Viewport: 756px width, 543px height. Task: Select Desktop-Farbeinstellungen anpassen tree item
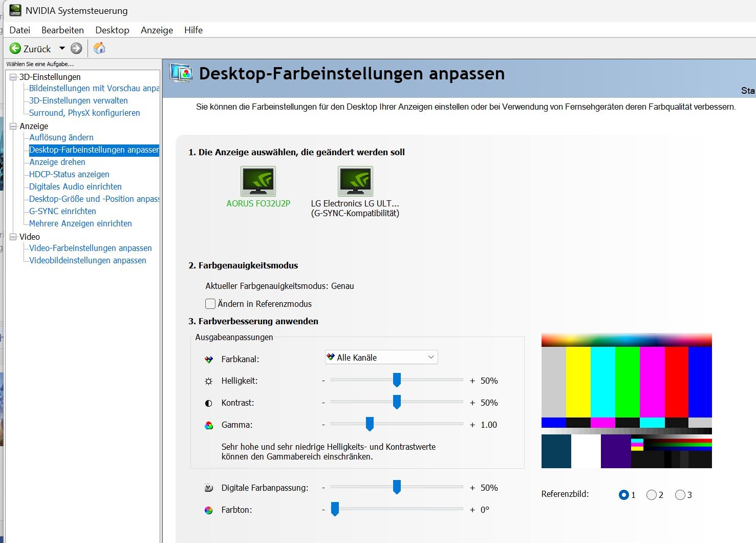[x=94, y=150]
